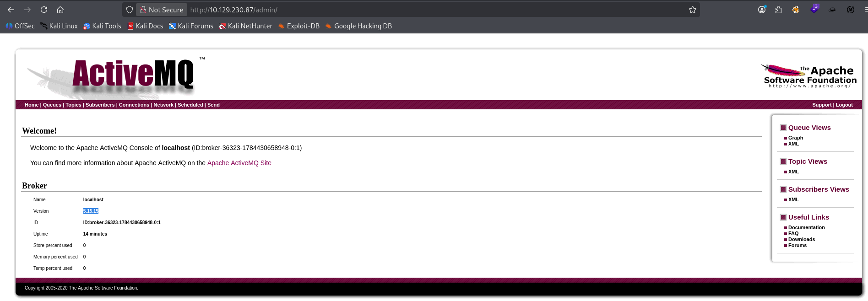Follow the Apache ActiveMQ Site link

click(x=239, y=163)
